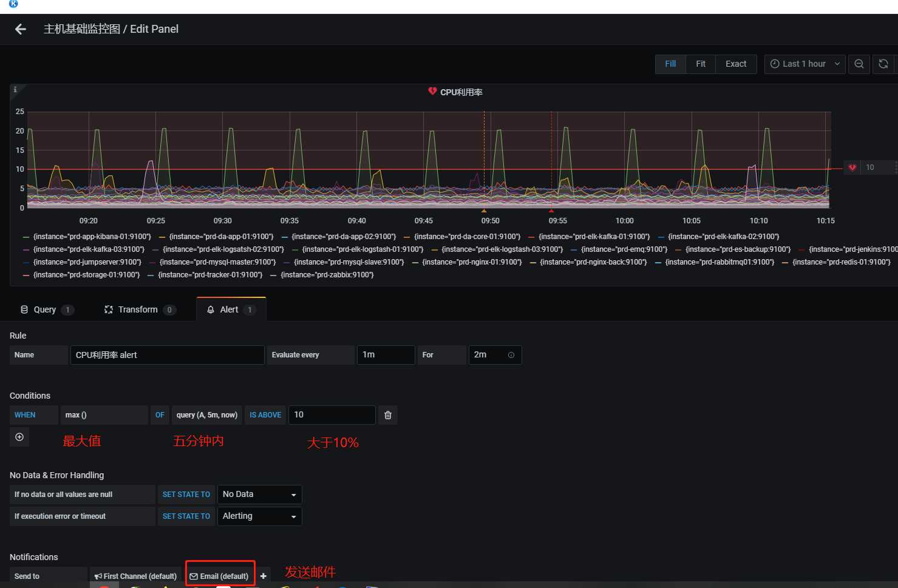This screenshot has width=898, height=588.
Task: Add notification channel with plus icon
Action: click(x=264, y=576)
